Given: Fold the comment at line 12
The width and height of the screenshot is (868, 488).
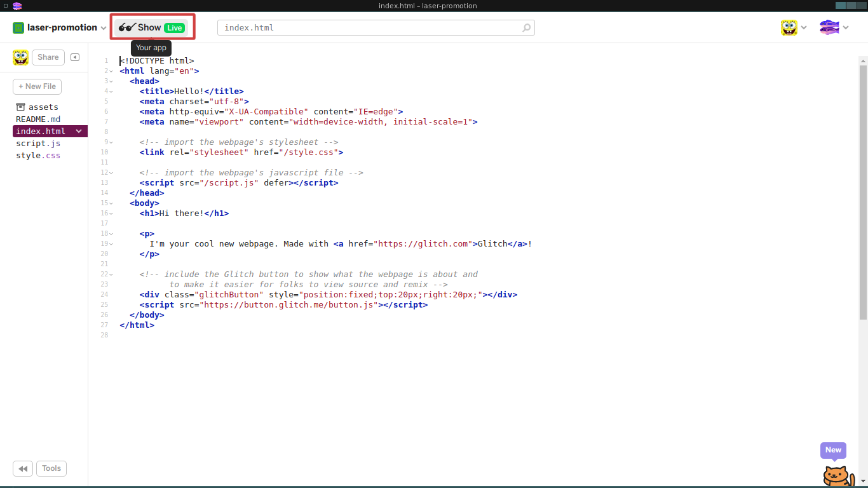Looking at the screenshot, I should click(111, 173).
